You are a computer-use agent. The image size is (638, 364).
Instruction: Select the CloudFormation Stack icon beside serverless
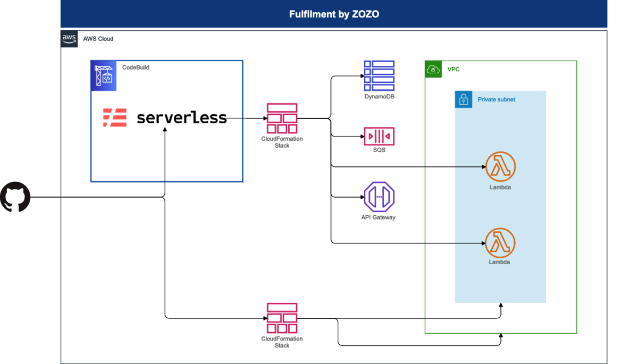pyautogui.click(x=282, y=118)
